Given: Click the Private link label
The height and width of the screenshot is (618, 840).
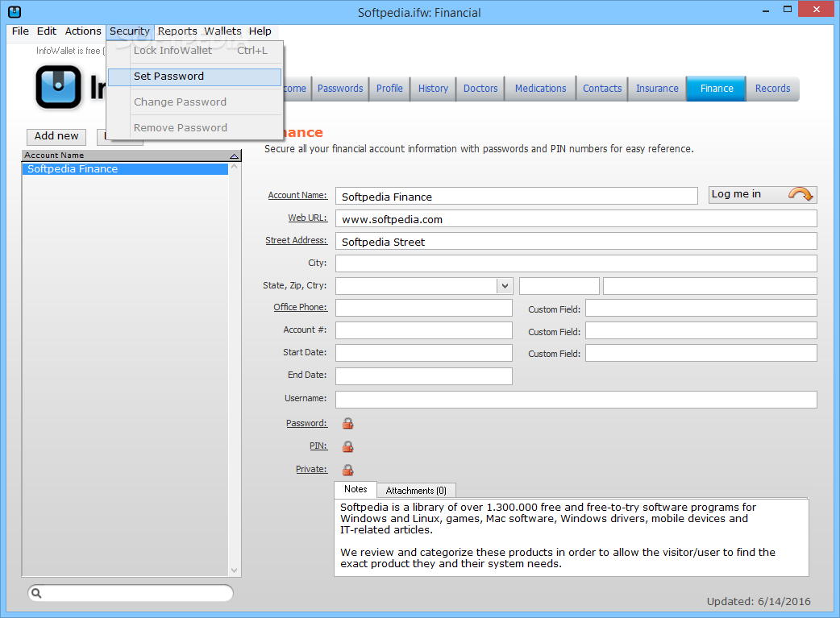Looking at the screenshot, I should (311, 470).
